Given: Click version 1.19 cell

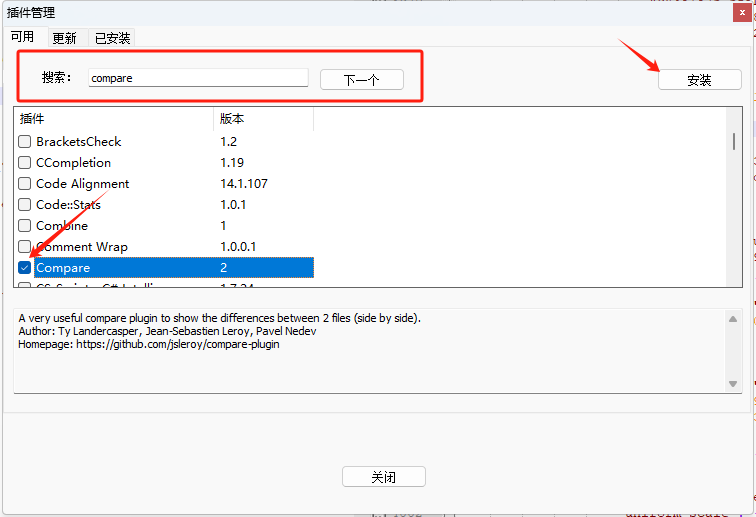Looking at the screenshot, I should (232, 163).
